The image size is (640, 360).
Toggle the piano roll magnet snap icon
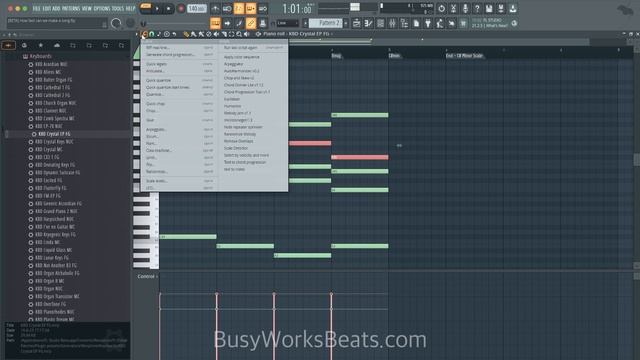click(x=151, y=34)
